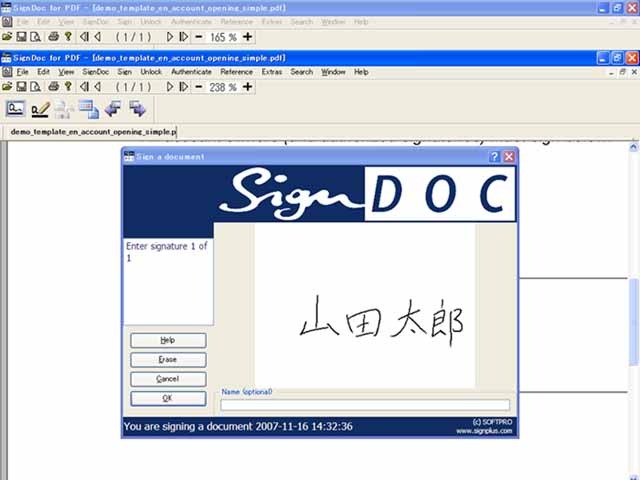Click the Help button in dialog
Screen dimensions: 640x480
(168, 340)
